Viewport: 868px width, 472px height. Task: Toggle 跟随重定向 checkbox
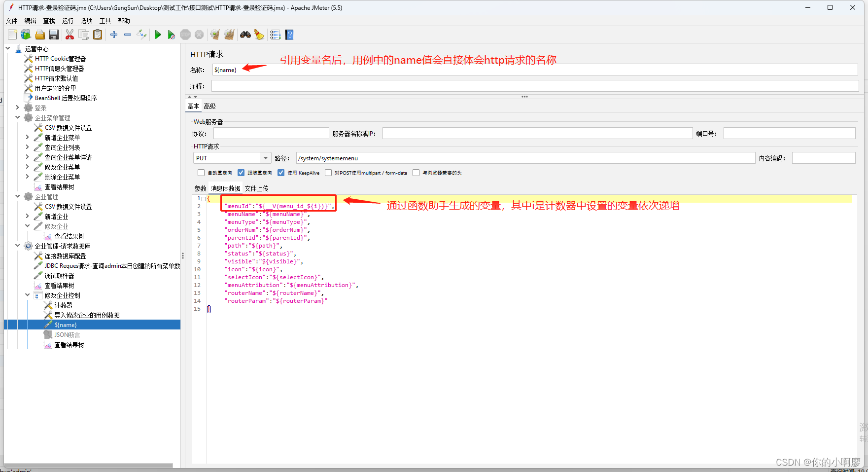point(241,173)
